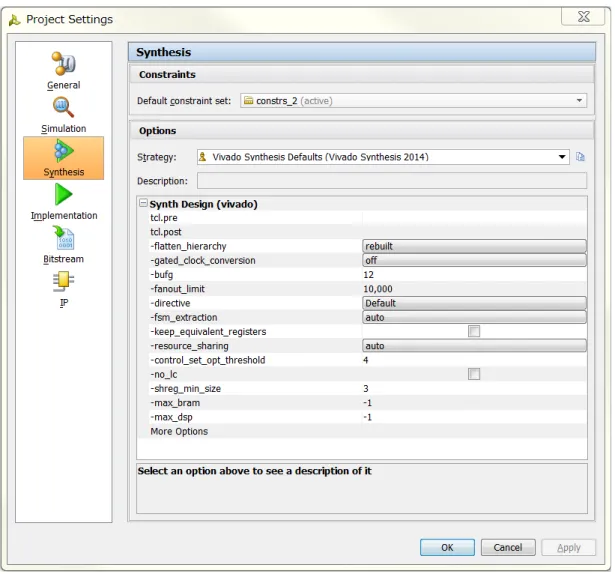The image size is (615, 574).
Task: Select the -flatten_hierarchy option label
Action: pos(188,246)
